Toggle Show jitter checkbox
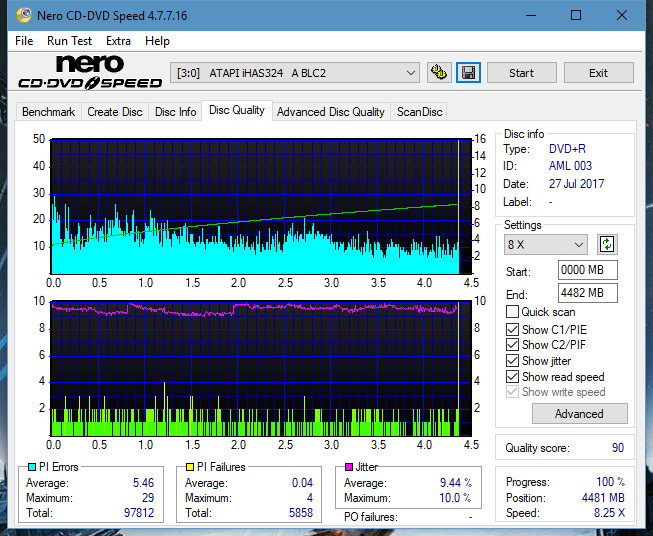653x536 pixels. pos(512,361)
